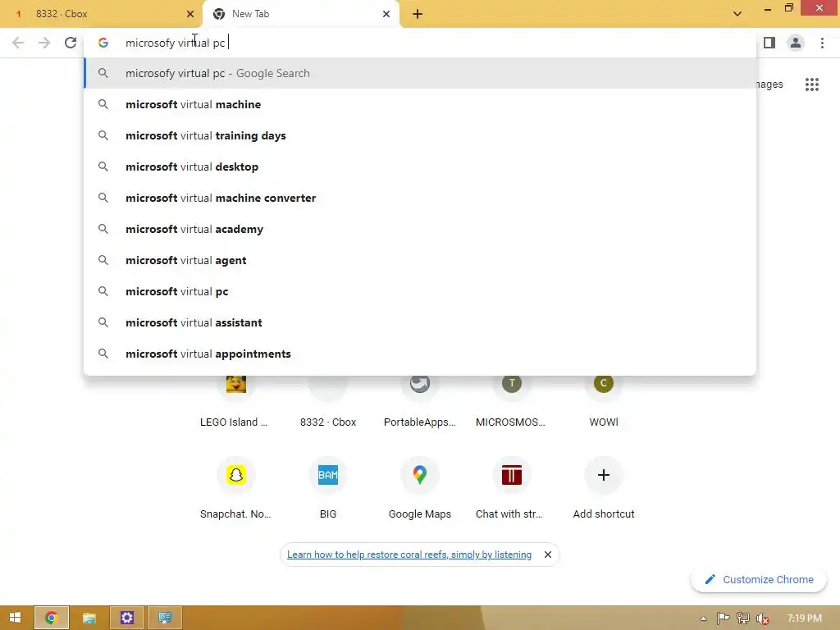The image size is (840, 630).
Task: Click the muted volume tray icon
Action: coord(763,619)
